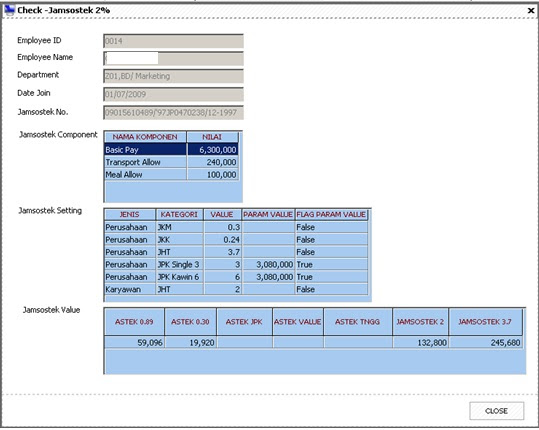Click the 245,680 value cell
Viewport: 539px width, 430px height.
[x=485, y=342]
